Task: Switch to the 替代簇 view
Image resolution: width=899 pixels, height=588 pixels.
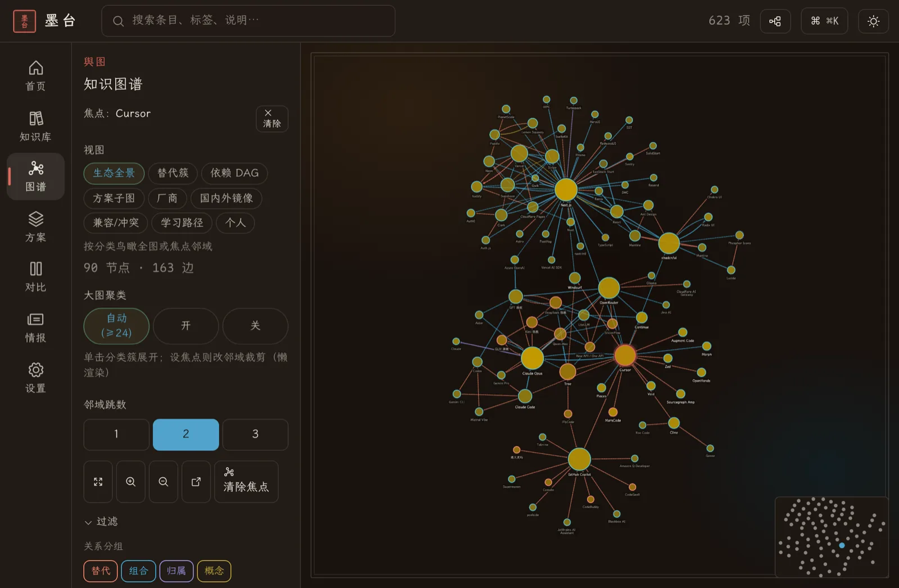Action: click(173, 173)
